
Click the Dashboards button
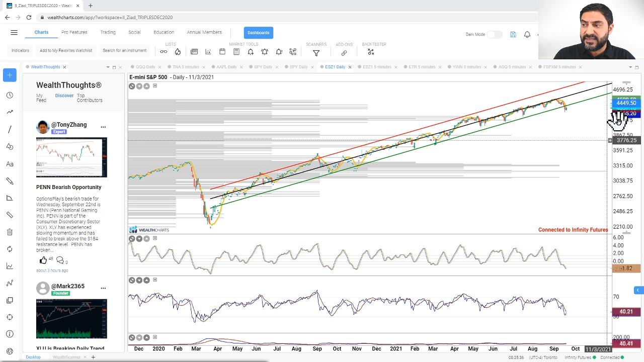click(258, 33)
